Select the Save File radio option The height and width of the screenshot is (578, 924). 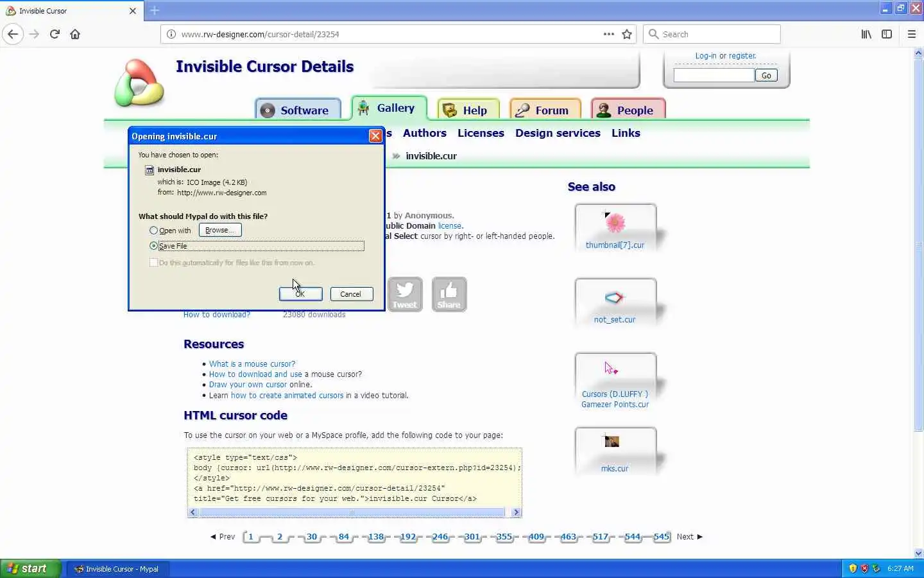coord(153,246)
